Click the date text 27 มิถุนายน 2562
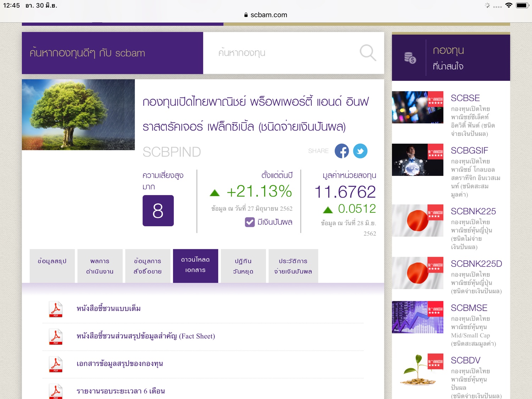This screenshot has height=399, width=532. pyautogui.click(x=270, y=209)
